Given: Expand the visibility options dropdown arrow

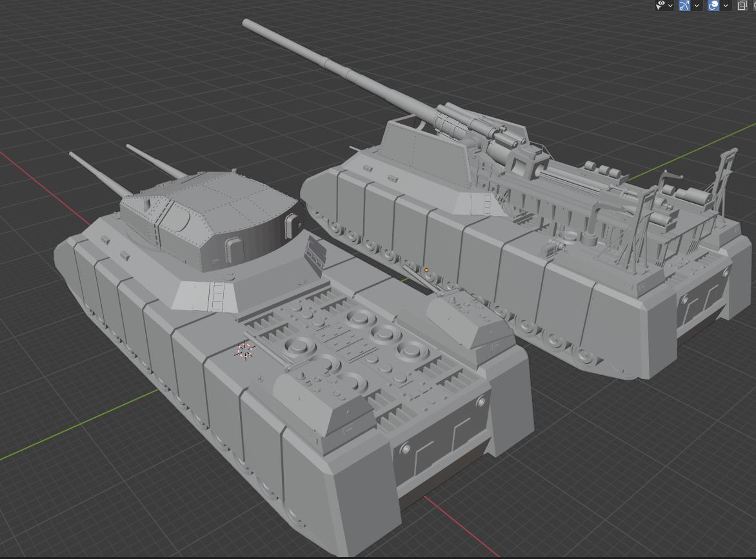Looking at the screenshot, I should coord(670,5).
